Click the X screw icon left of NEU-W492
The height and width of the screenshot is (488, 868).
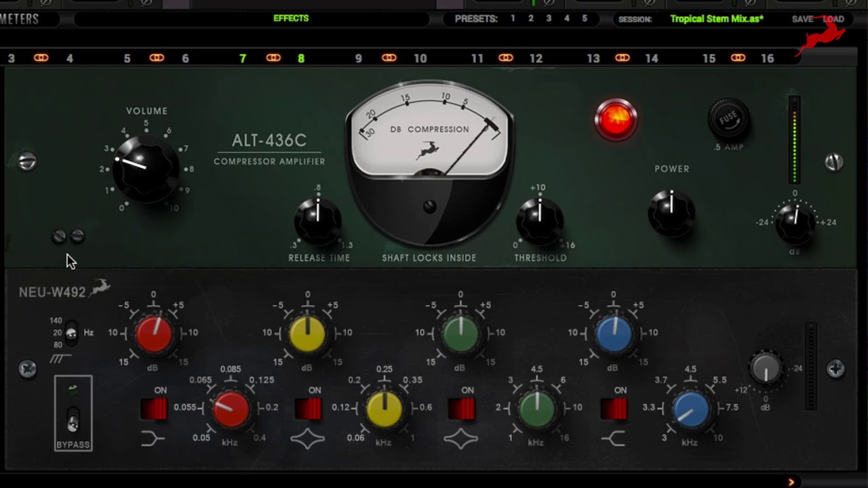tap(28, 369)
